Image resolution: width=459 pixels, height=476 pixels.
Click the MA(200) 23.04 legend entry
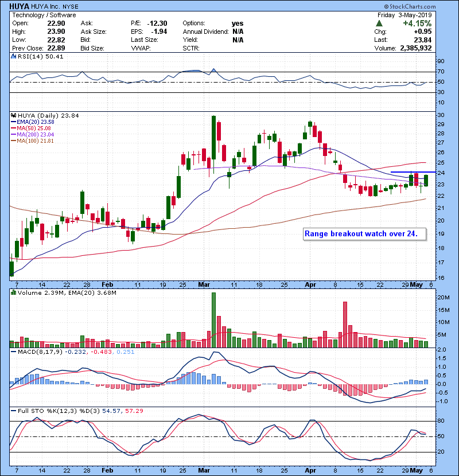click(33, 134)
